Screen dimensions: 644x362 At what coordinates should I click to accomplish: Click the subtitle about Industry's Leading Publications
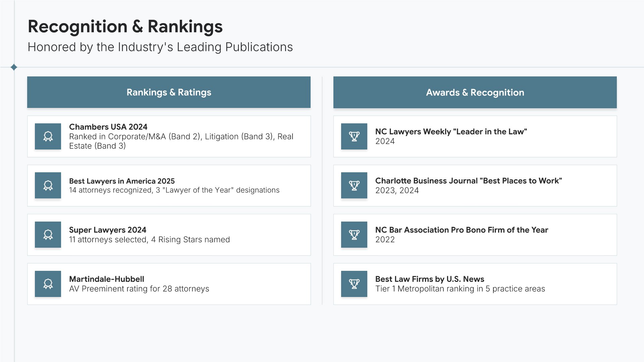[160, 47]
